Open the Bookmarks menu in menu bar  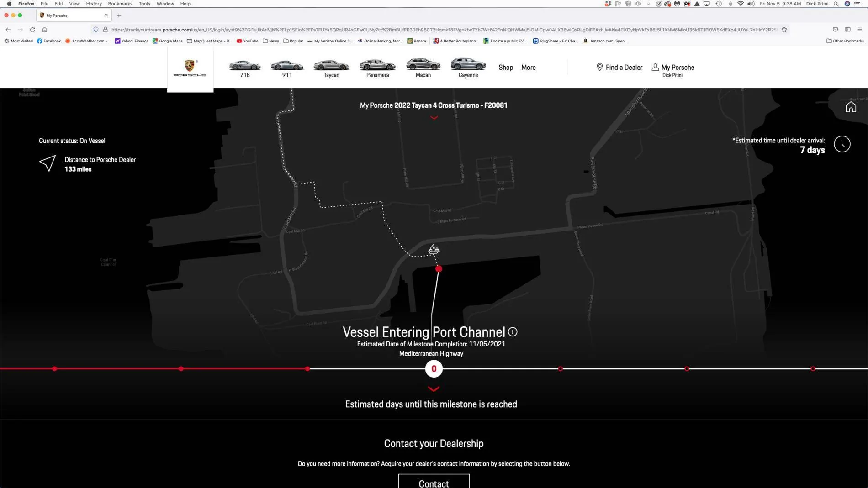tap(120, 4)
